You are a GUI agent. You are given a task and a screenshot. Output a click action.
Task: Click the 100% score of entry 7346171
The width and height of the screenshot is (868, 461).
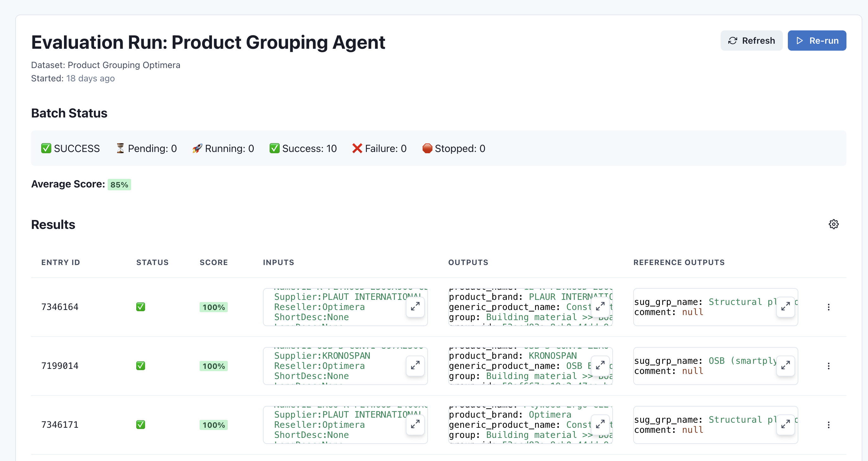click(x=214, y=425)
